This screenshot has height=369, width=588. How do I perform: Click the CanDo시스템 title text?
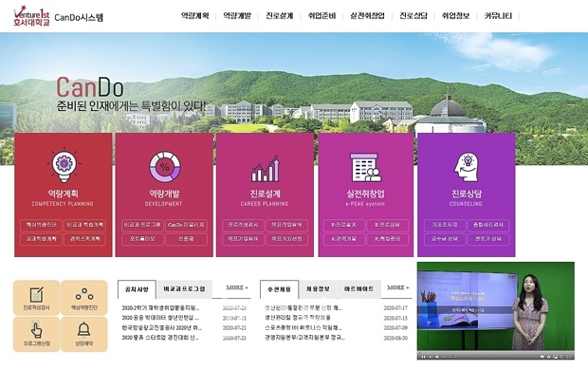(79, 18)
